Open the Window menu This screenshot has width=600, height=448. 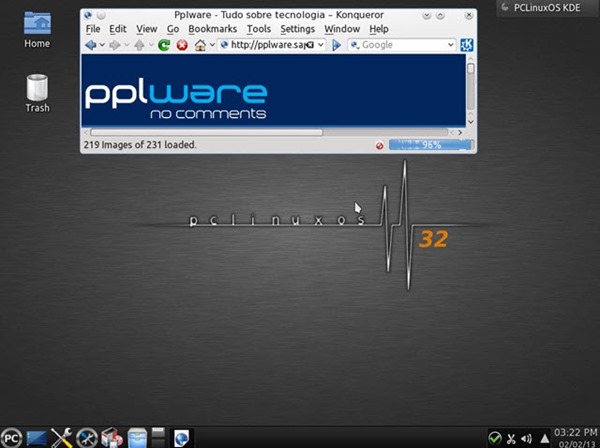(x=342, y=29)
